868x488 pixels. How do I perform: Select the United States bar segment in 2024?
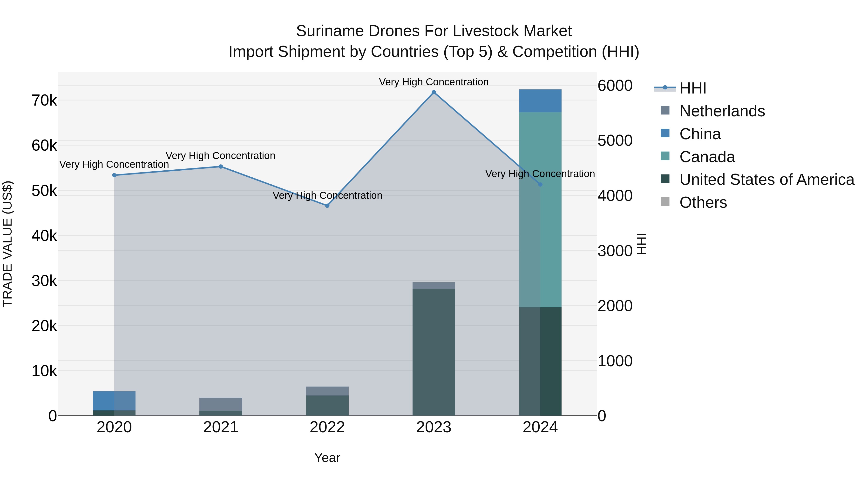tap(540, 361)
